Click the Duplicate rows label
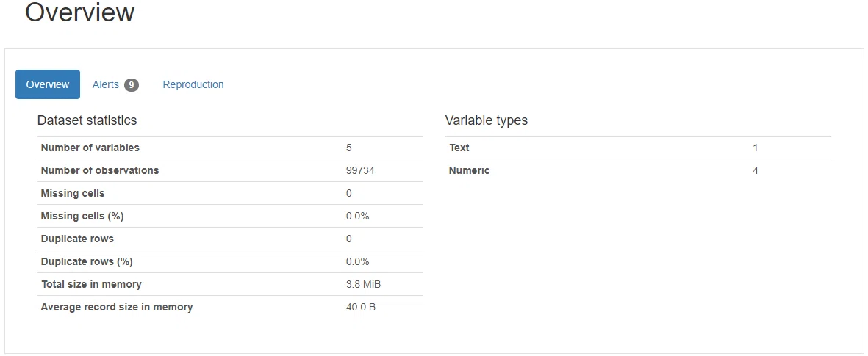Viewport: 868px width, 356px height. coord(77,239)
